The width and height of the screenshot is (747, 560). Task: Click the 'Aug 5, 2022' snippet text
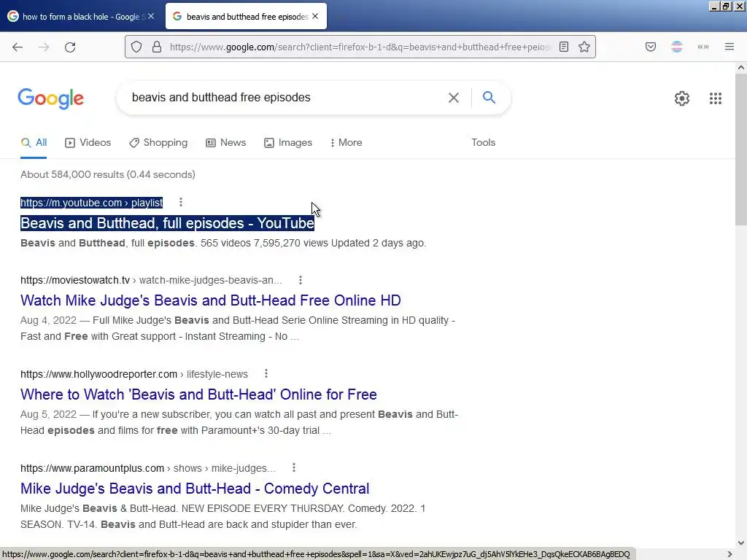49,414
